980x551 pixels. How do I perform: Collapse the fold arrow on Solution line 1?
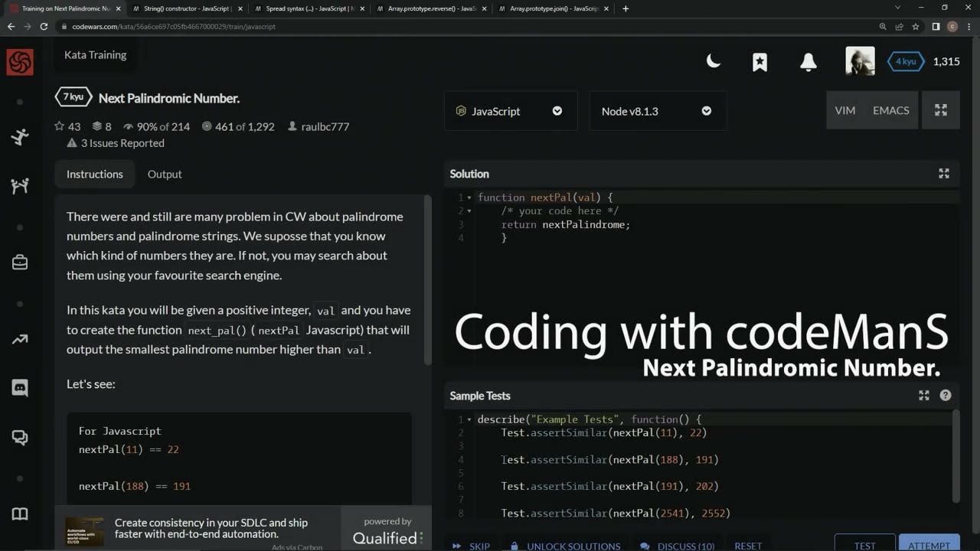pos(469,197)
